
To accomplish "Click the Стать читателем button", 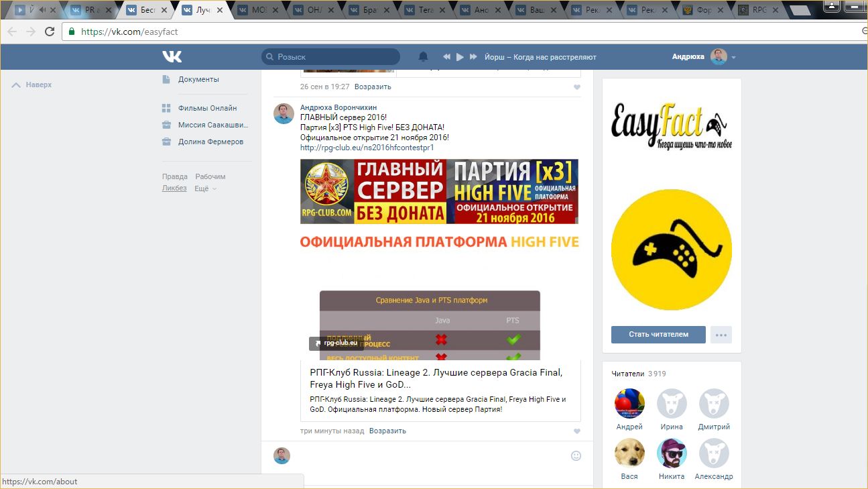I will (658, 335).
